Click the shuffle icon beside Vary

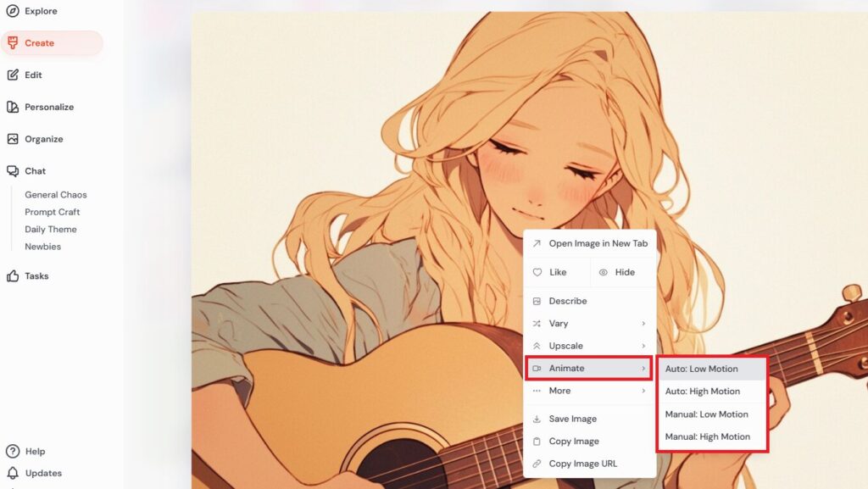[537, 324]
